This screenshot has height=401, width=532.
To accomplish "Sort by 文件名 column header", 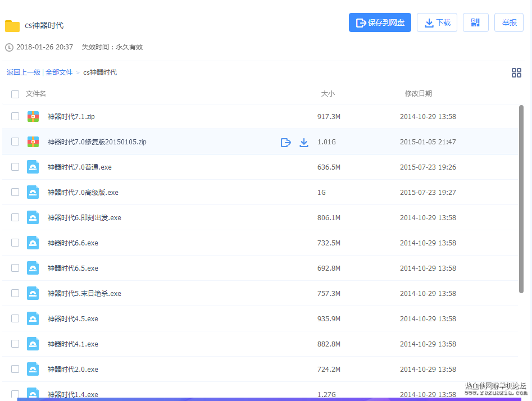I will coord(35,94).
